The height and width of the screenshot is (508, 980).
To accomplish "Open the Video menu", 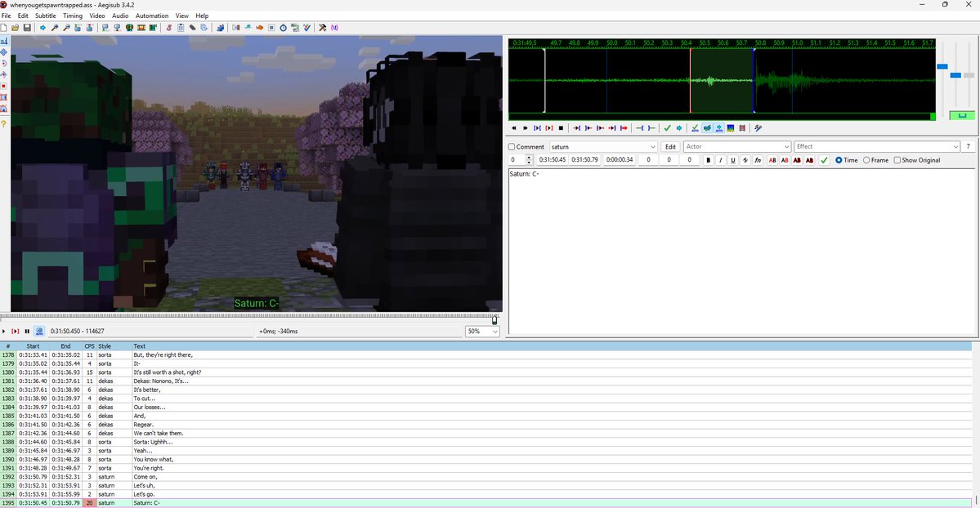I will tap(97, 16).
